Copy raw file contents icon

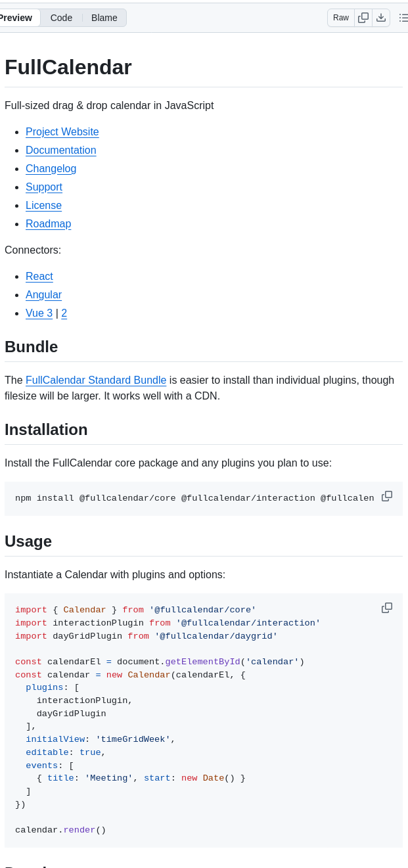(x=363, y=18)
